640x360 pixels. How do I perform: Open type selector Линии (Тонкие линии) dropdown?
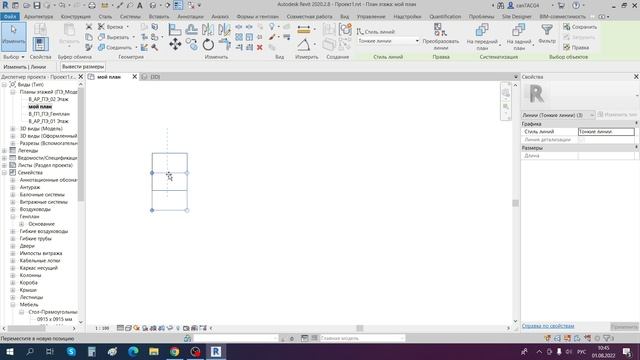(x=558, y=115)
